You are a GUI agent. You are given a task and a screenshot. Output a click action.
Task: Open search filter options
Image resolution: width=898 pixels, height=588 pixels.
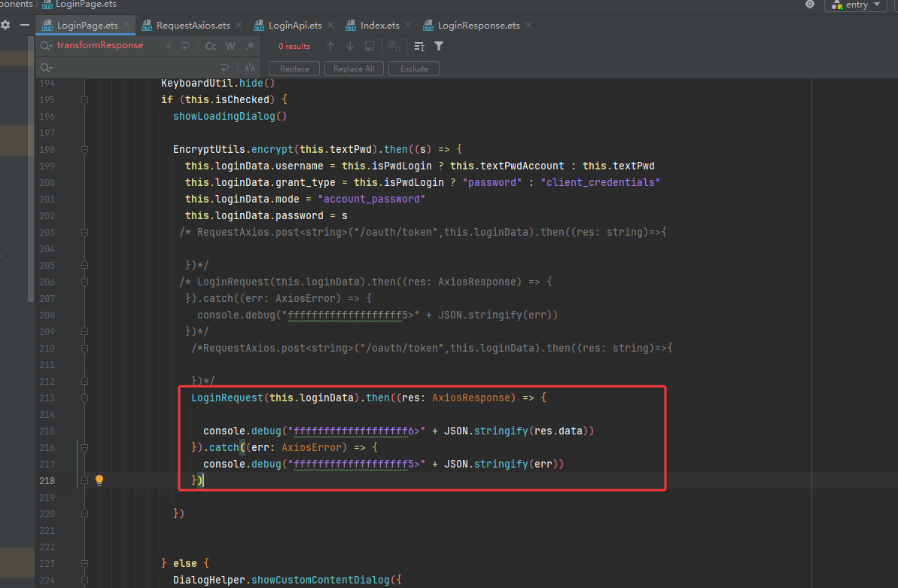[439, 46]
